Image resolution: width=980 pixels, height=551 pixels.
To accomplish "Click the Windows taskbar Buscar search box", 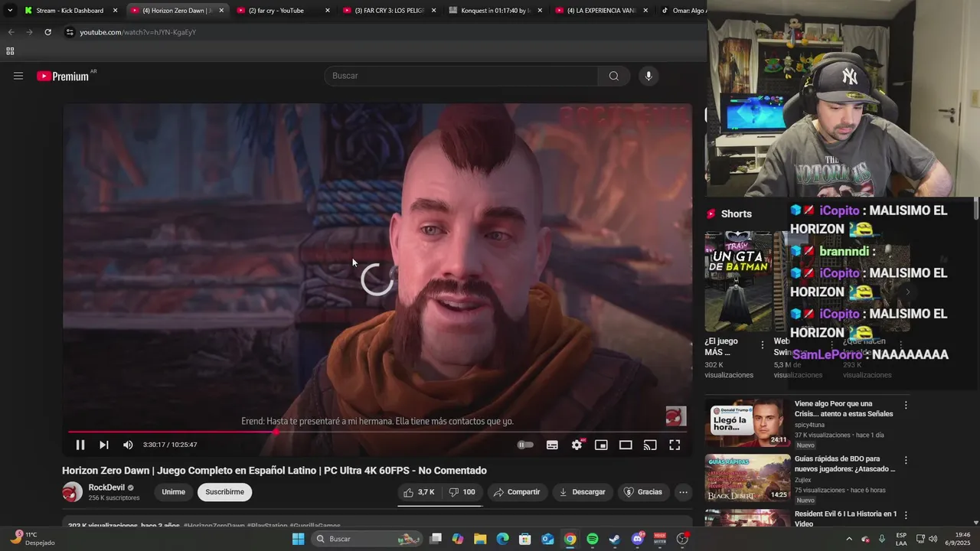I will (367, 539).
